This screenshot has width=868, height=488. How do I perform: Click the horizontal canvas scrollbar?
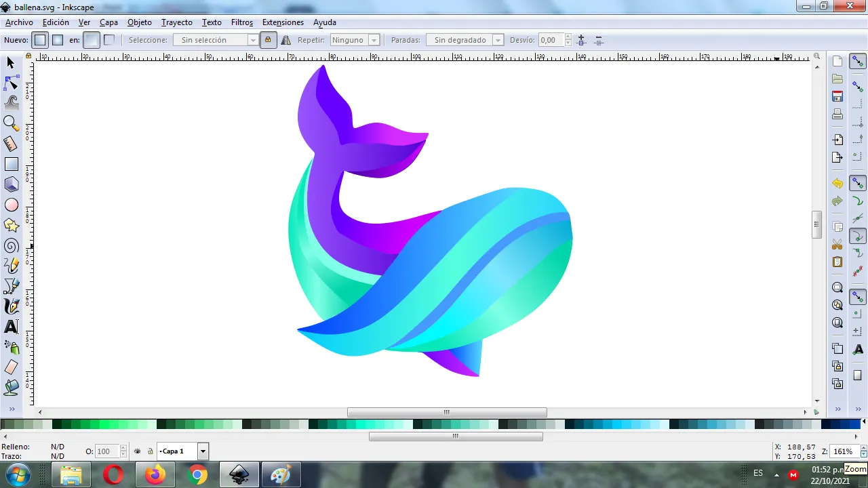(x=447, y=412)
